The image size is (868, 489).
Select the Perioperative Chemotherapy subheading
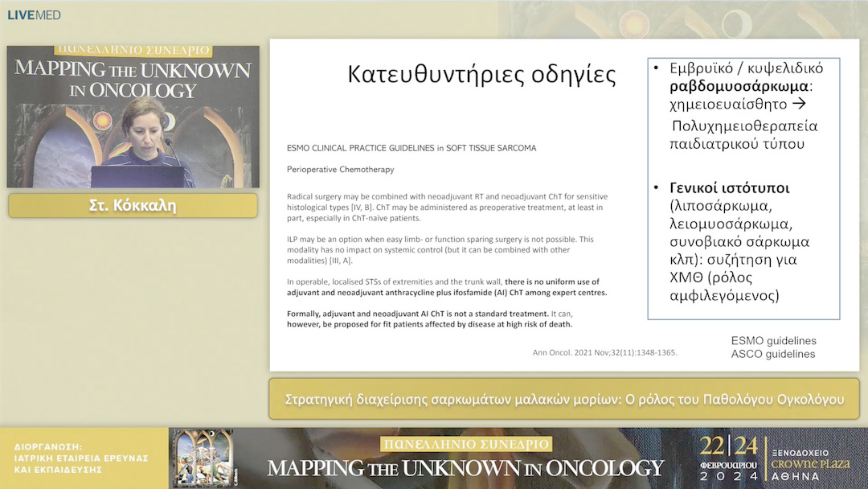tap(340, 170)
